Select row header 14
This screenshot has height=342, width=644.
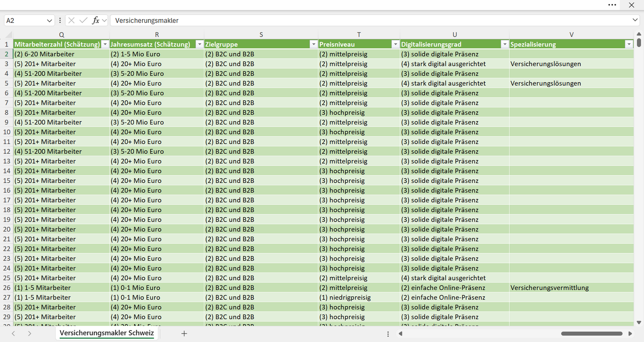[7, 171]
